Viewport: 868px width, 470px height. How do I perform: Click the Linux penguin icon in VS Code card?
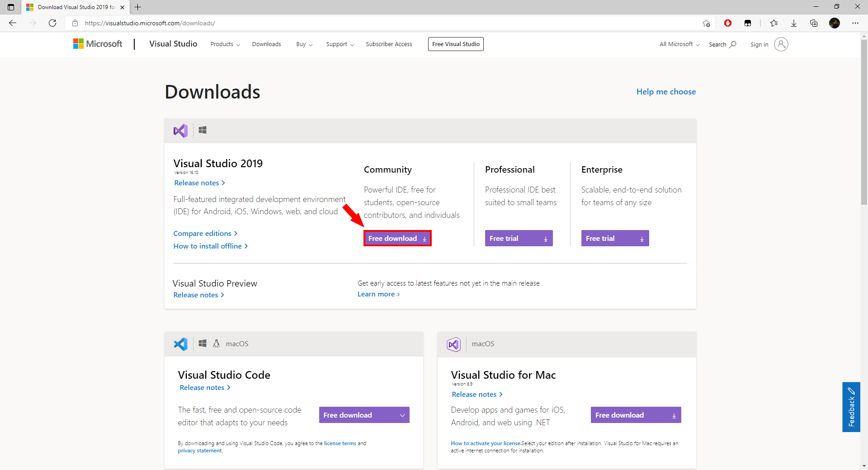(217, 344)
